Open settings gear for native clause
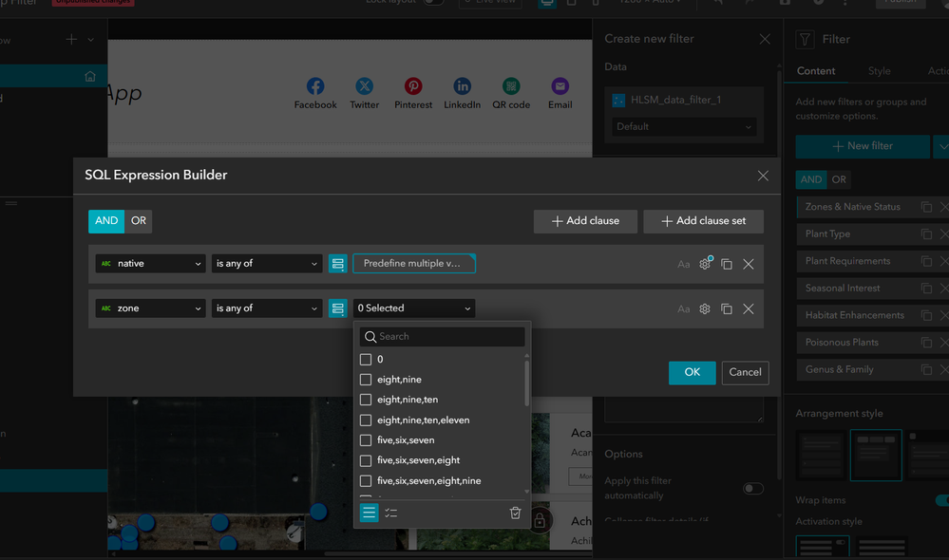 click(x=705, y=264)
